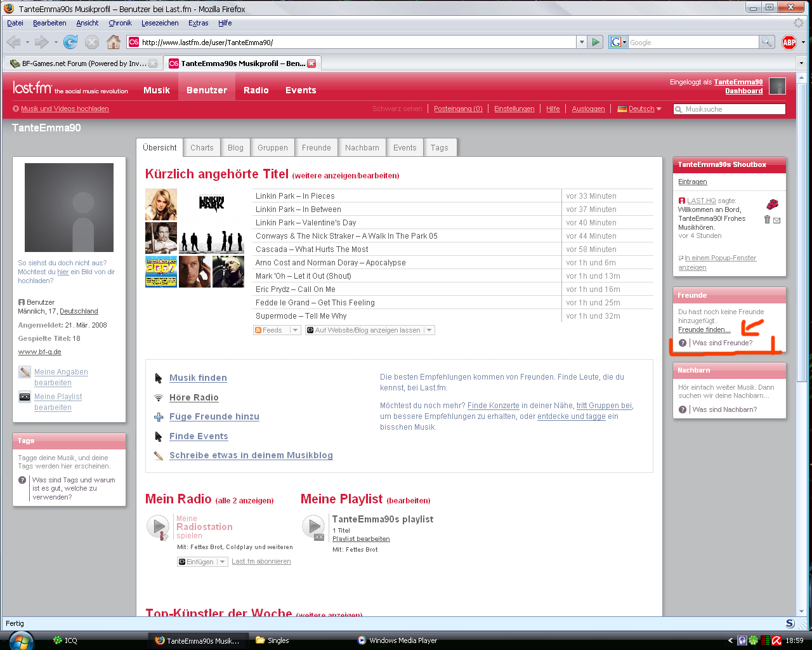Click the Ausloggen link
The image size is (812, 650).
pyautogui.click(x=589, y=109)
